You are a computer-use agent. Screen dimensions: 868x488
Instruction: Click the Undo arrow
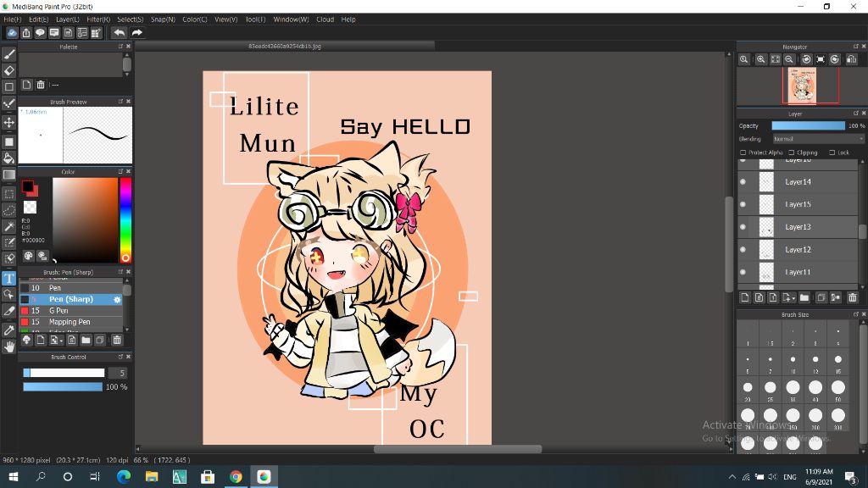(119, 33)
